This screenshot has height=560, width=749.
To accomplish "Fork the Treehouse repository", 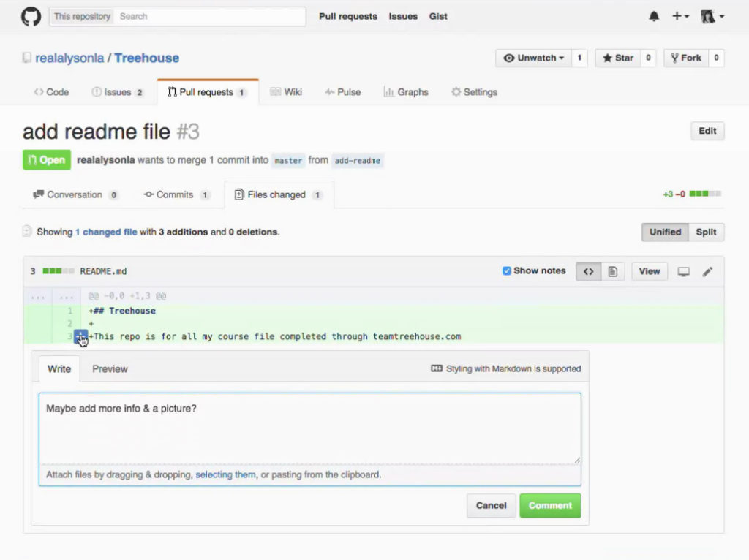I will click(x=686, y=58).
